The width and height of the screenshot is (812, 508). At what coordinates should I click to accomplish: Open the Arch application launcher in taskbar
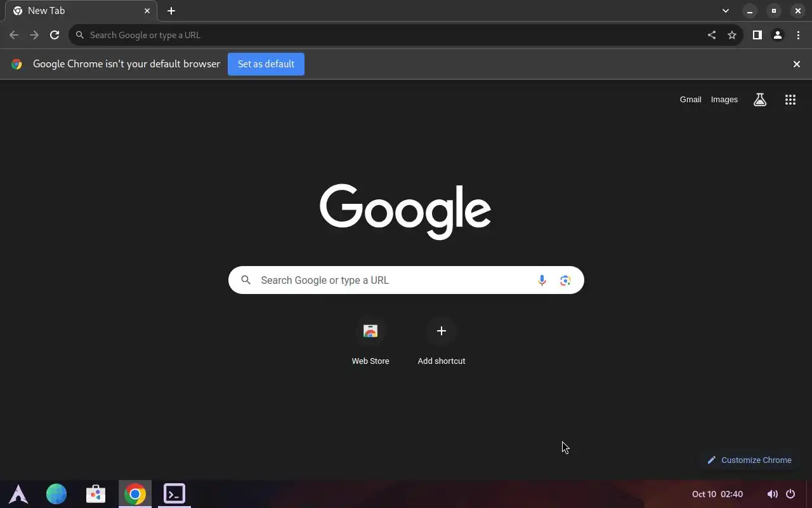(18, 493)
